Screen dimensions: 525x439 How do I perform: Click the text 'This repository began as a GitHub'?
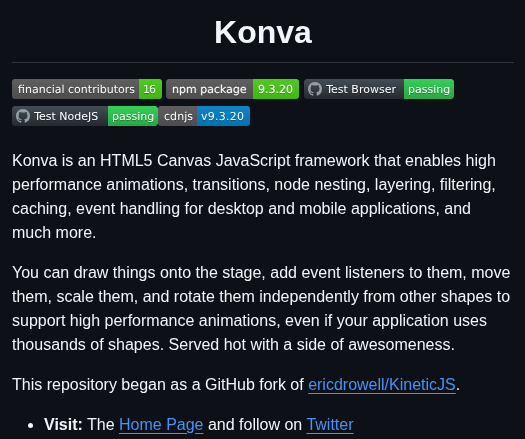[x=133, y=384]
